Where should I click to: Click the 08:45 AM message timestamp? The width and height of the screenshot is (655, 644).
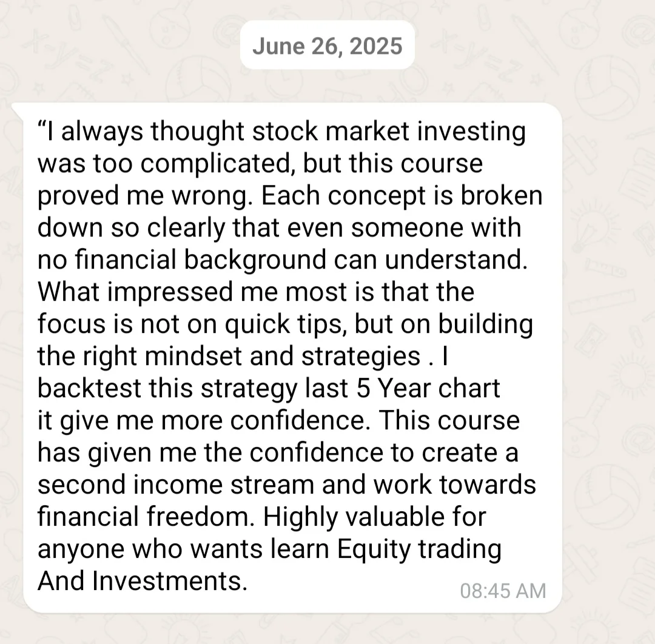pyautogui.click(x=503, y=590)
